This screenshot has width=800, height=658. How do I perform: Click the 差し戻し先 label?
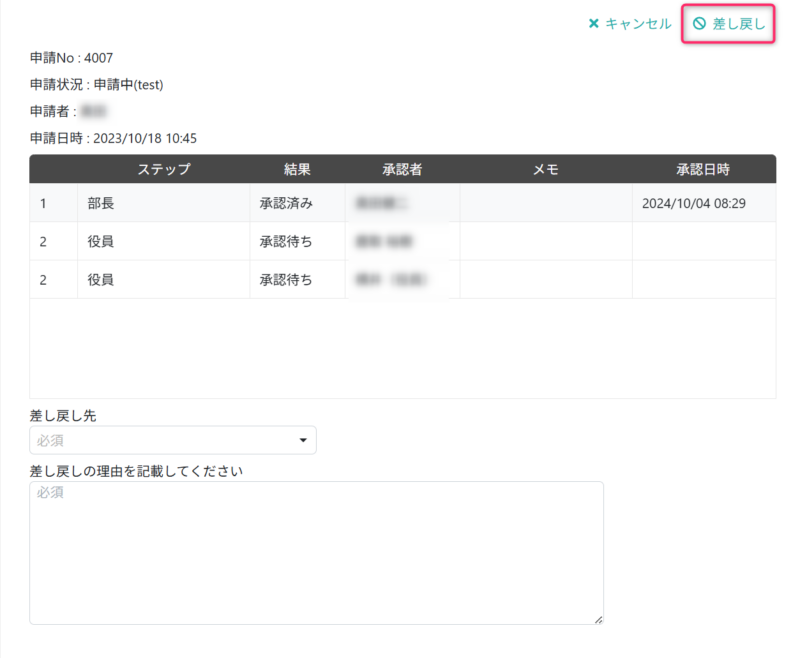[63, 416]
